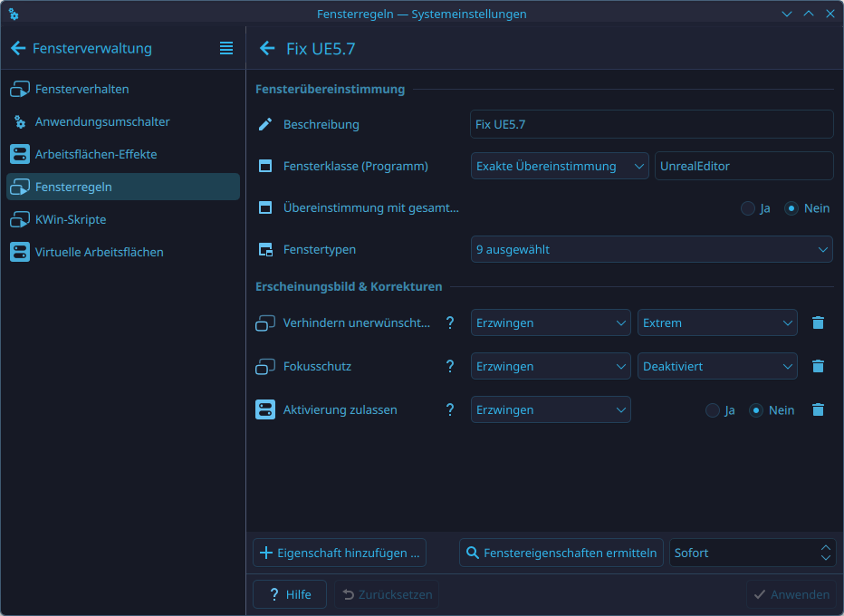This screenshot has height=616, width=844.
Task: Click the trash icon next to Fokusschutz rule
Action: point(818,366)
